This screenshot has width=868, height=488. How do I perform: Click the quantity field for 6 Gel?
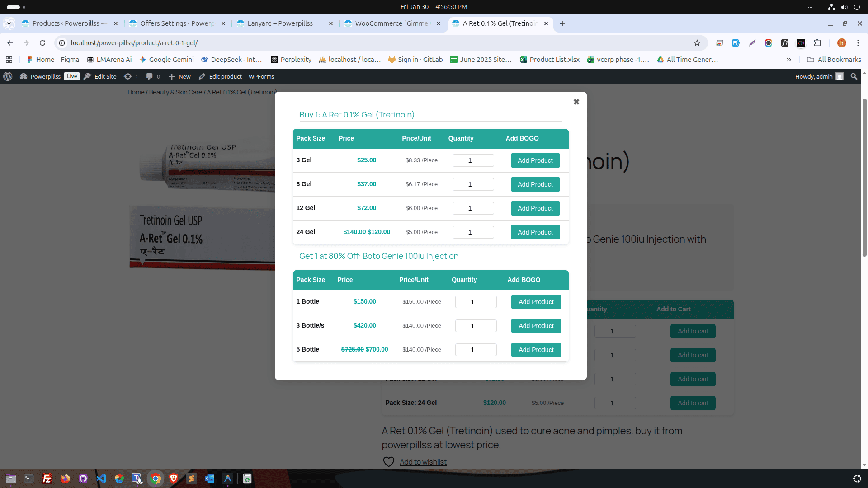click(x=473, y=184)
